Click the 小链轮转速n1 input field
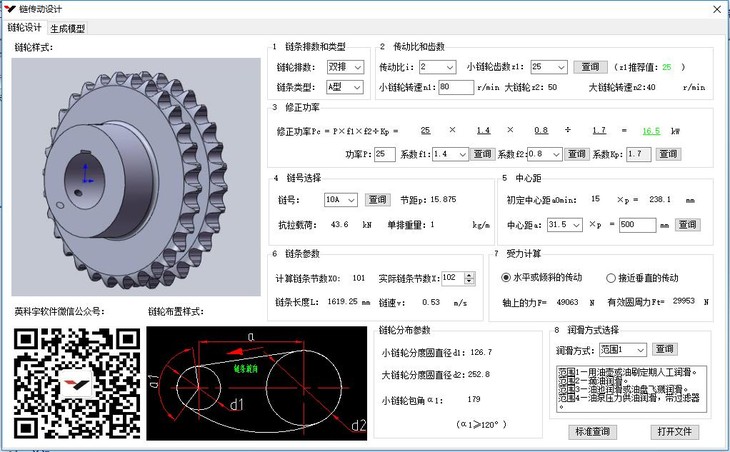Image resolution: width=730 pixels, height=452 pixels. pyautogui.click(x=456, y=87)
